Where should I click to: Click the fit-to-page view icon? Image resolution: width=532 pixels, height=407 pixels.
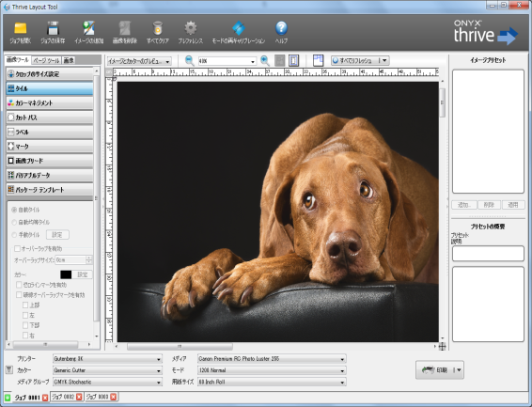(293, 61)
